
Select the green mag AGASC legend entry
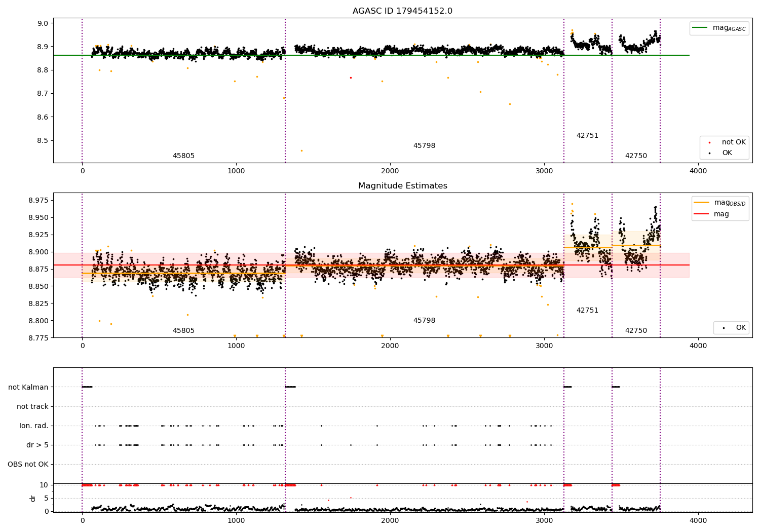(x=719, y=28)
